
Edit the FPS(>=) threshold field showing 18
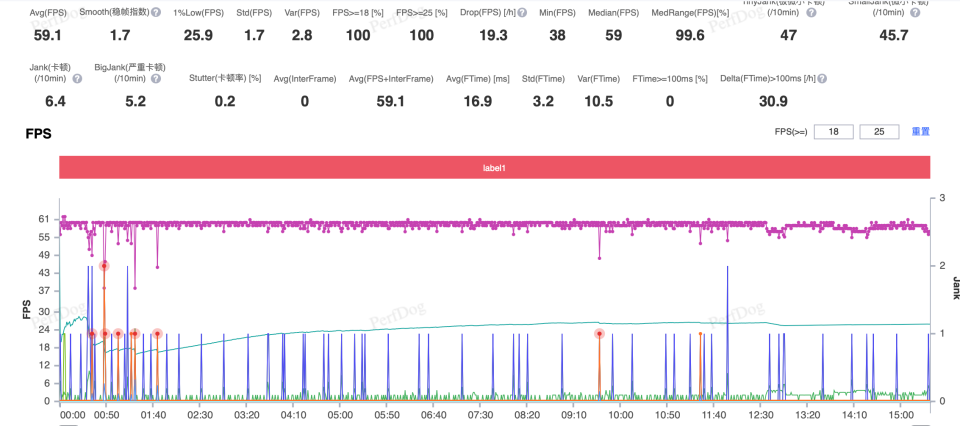tap(833, 132)
